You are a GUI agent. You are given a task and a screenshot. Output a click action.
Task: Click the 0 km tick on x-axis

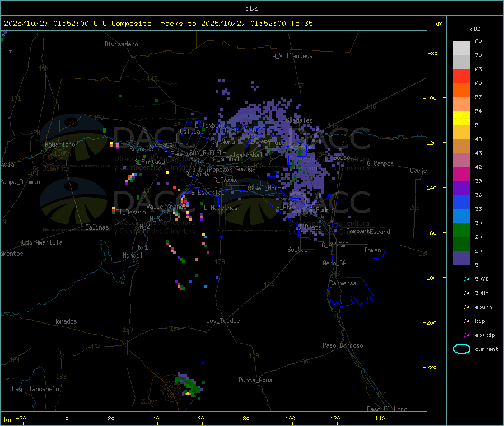[67, 418]
